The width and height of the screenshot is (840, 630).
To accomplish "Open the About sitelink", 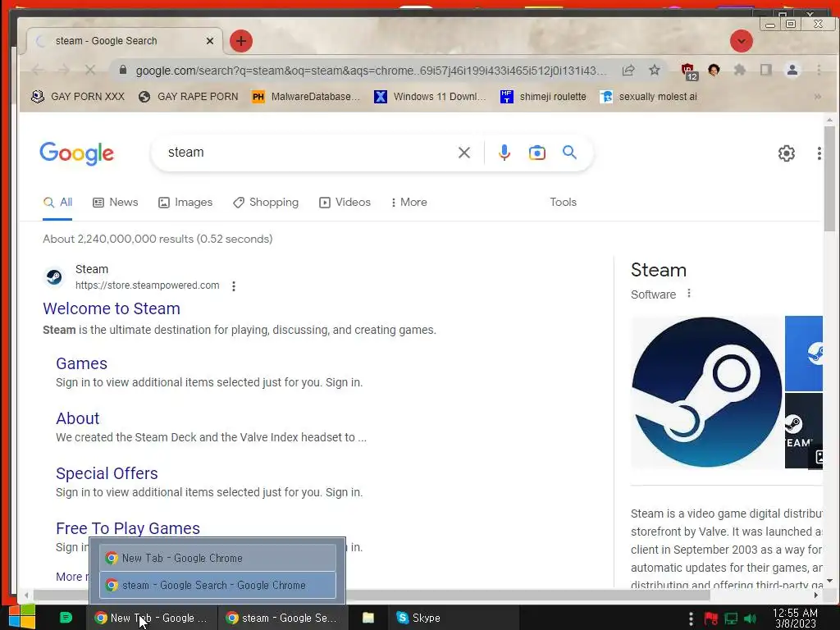I will click(x=78, y=418).
